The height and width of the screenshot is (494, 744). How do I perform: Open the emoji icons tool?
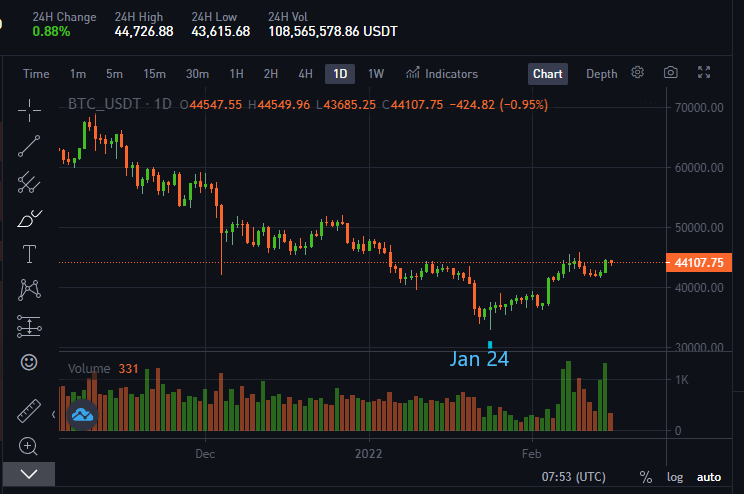pyautogui.click(x=29, y=362)
